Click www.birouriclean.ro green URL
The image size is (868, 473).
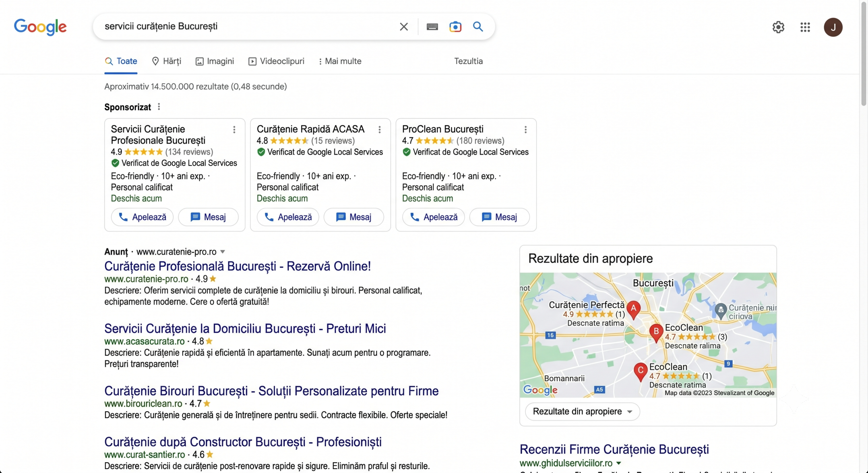pyautogui.click(x=143, y=404)
